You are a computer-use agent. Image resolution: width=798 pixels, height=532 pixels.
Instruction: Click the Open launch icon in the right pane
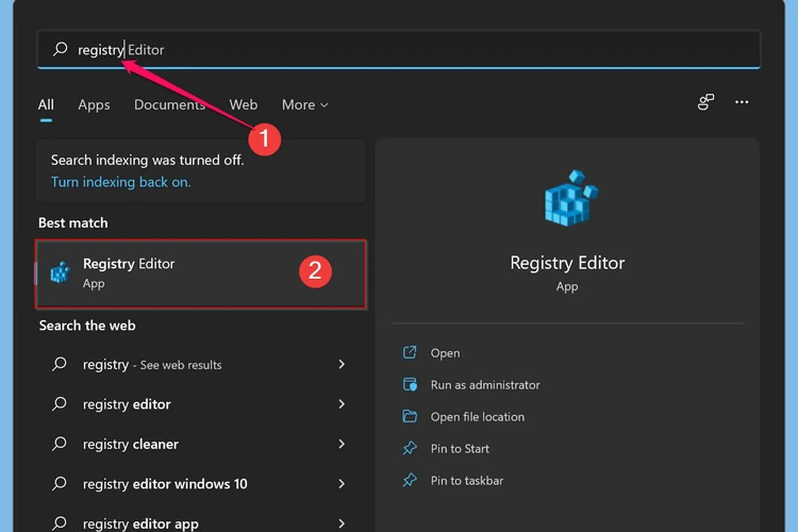point(410,352)
